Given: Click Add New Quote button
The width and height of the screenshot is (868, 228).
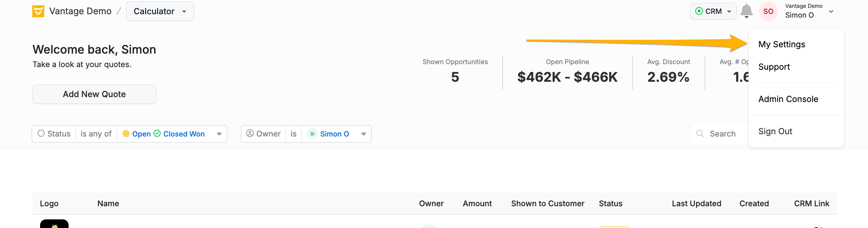Looking at the screenshot, I should tap(94, 94).
